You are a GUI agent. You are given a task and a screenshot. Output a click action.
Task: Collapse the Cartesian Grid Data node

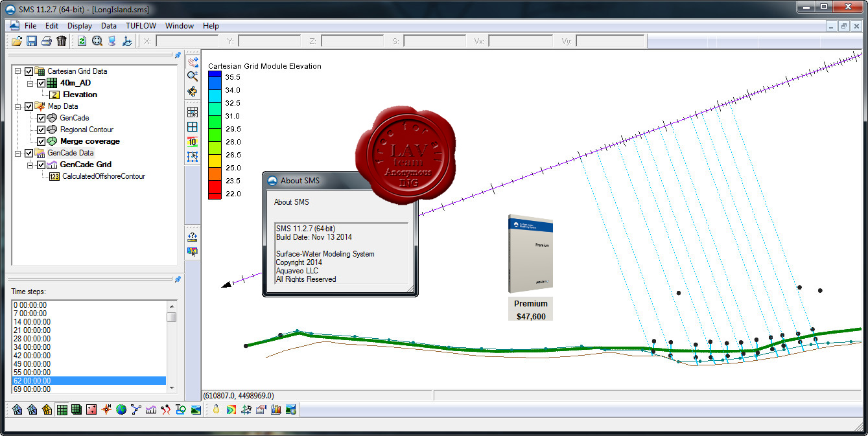coord(18,71)
